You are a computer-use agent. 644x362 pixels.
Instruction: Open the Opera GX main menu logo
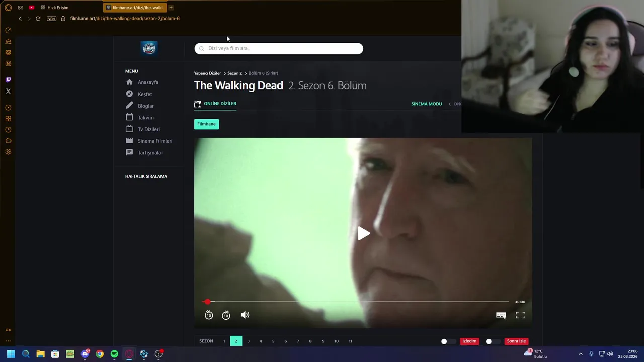[x=8, y=8]
